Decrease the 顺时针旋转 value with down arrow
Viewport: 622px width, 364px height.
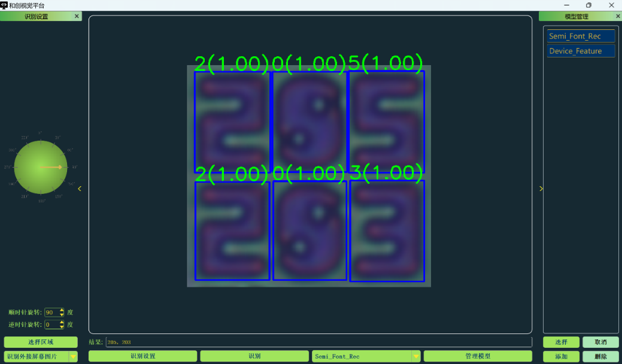coord(62,314)
